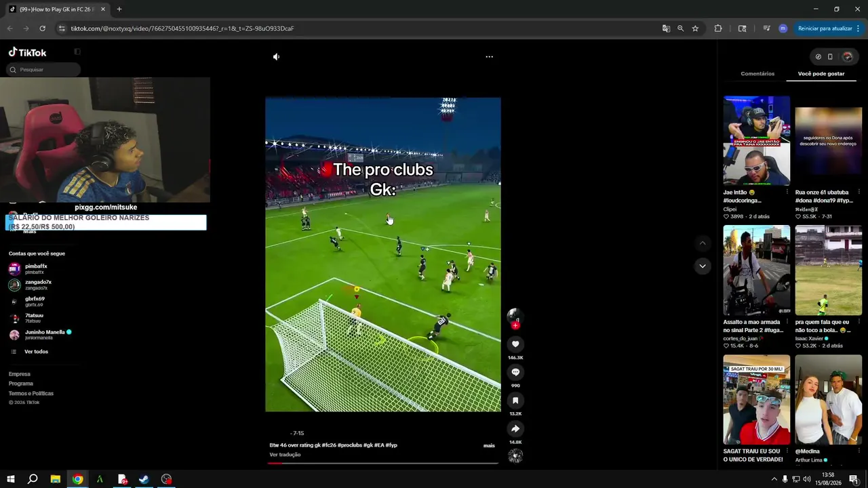Open the Chrome extensions puzzle icon
Image resolution: width=868 pixels, height=488 pixels.
point(718,28)
